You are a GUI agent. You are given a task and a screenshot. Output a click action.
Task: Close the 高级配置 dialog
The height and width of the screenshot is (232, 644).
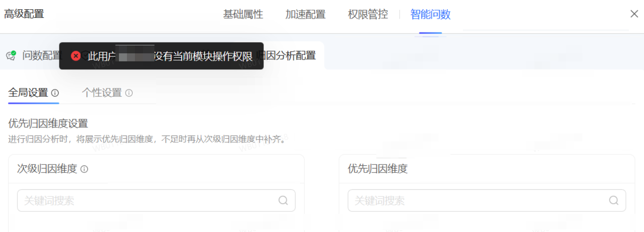(x=634, y=14)
